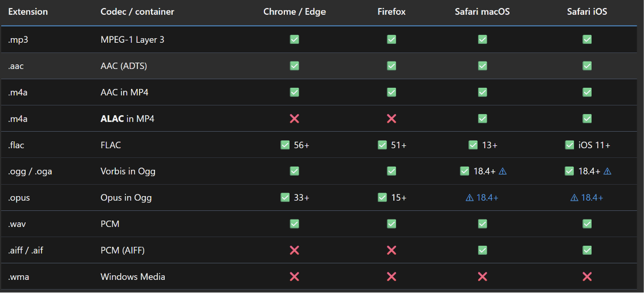Click the Opus in Ogg codec cell
The width and height of the screenshot is (644, 293).
pos(126,198)
